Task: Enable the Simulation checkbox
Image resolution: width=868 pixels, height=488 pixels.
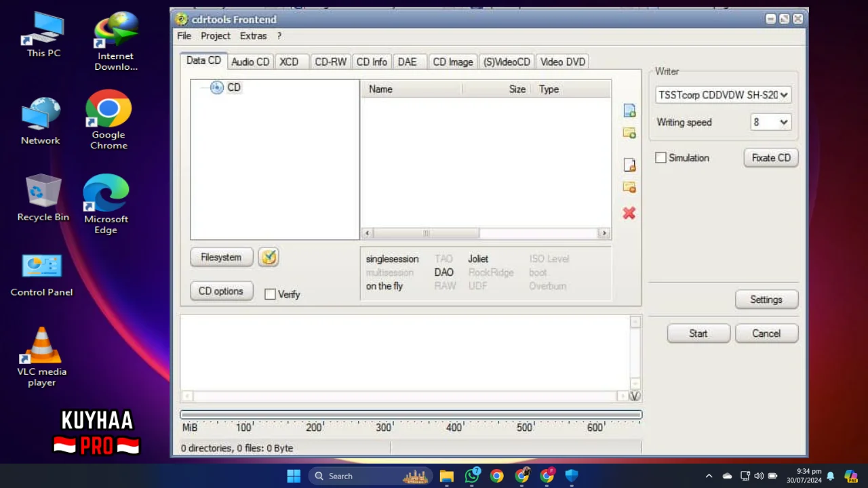Action: click(x=660, y=158)
